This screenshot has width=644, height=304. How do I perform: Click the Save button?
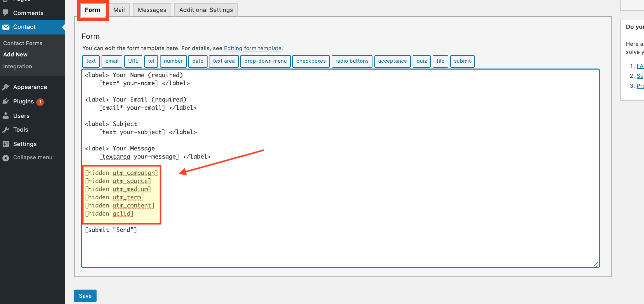(x=85, y=296)
